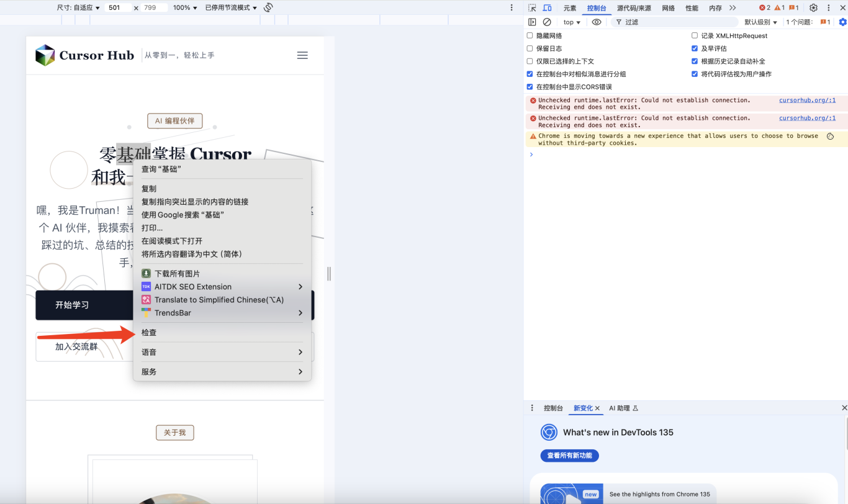The height and width of the screenshot is (504, 848).
Task: Switch to 源代码/来源 tab
Action: 634,8
